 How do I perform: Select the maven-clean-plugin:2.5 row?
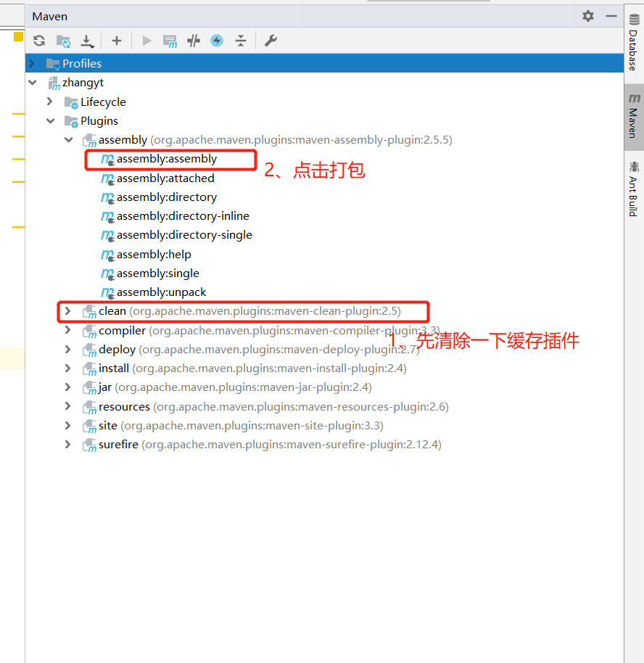point(324,311)
